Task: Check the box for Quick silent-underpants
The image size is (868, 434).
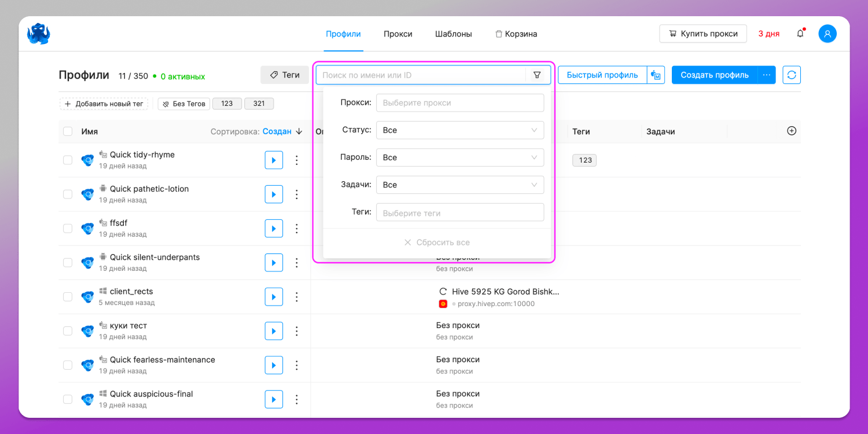Action: click(x=68, y=262)
